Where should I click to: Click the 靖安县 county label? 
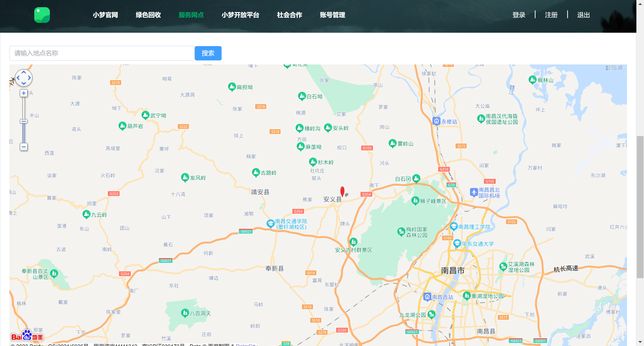[260, 192]
